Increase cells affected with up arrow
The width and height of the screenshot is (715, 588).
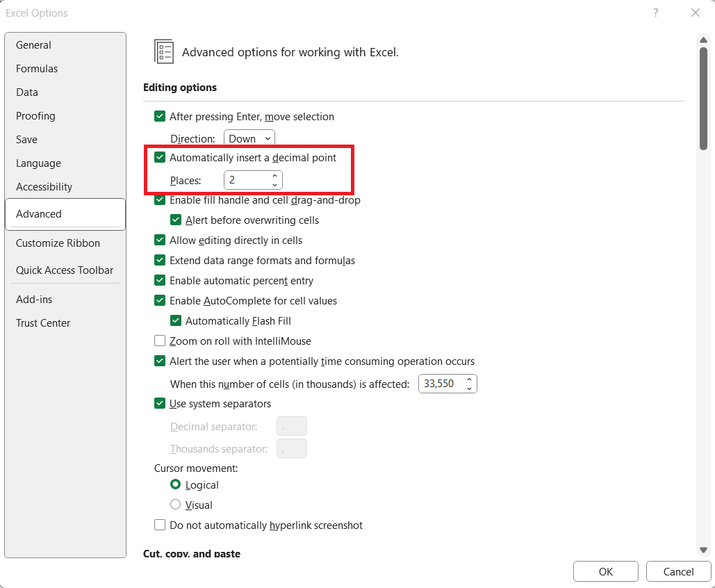tap(469, 379)
